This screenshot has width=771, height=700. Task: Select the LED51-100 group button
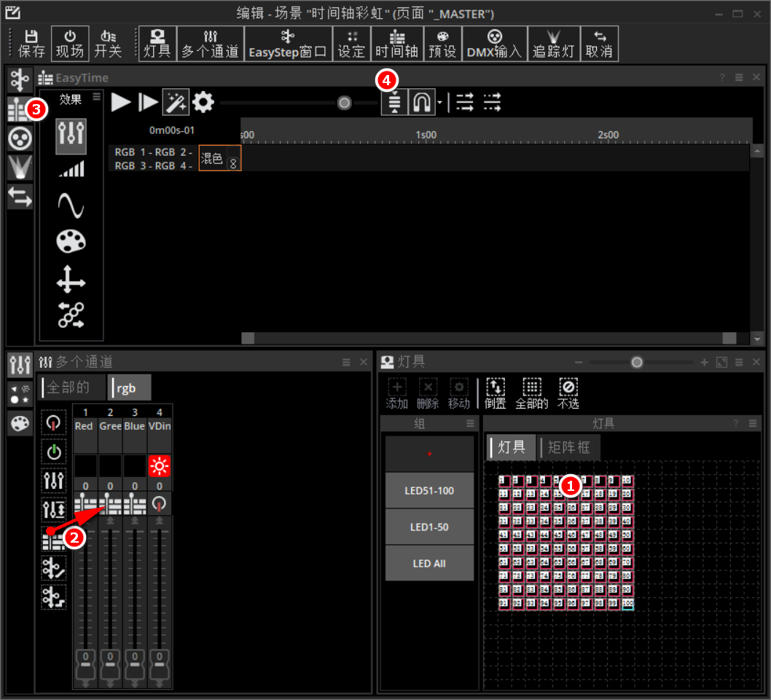point(429,491)
